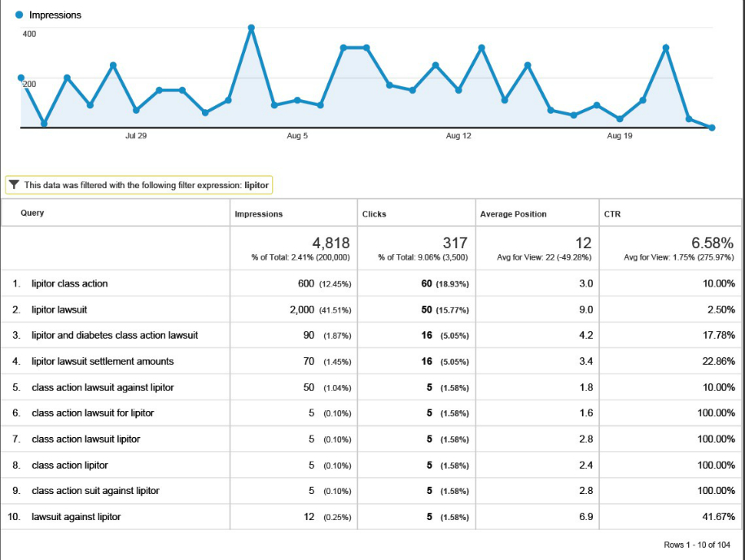Sort by the Impressions column header
This screenshot has width=745, height=560.
258,214
